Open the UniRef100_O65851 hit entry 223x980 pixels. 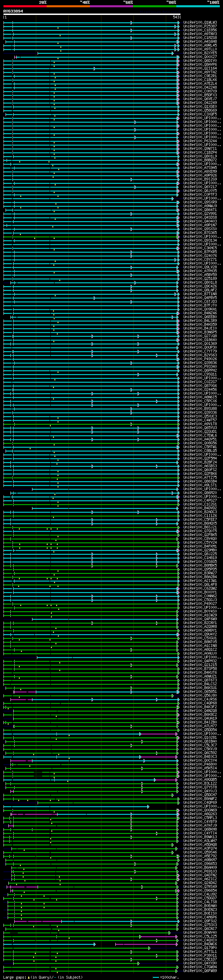point(200,692)
